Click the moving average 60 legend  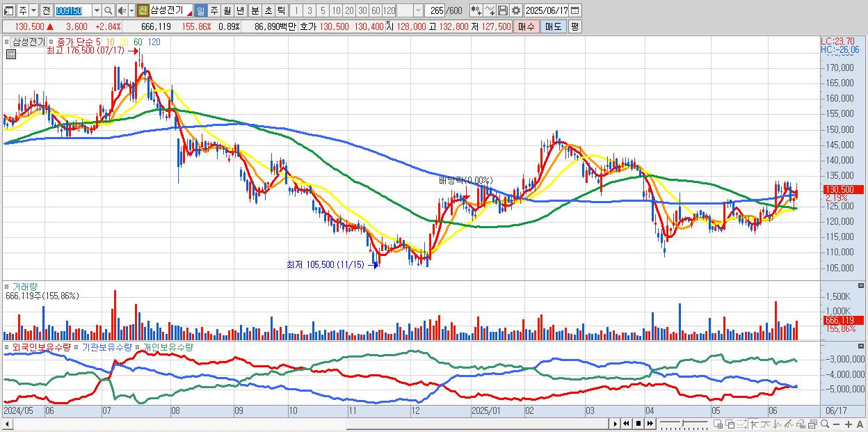[x=138, y=42]
